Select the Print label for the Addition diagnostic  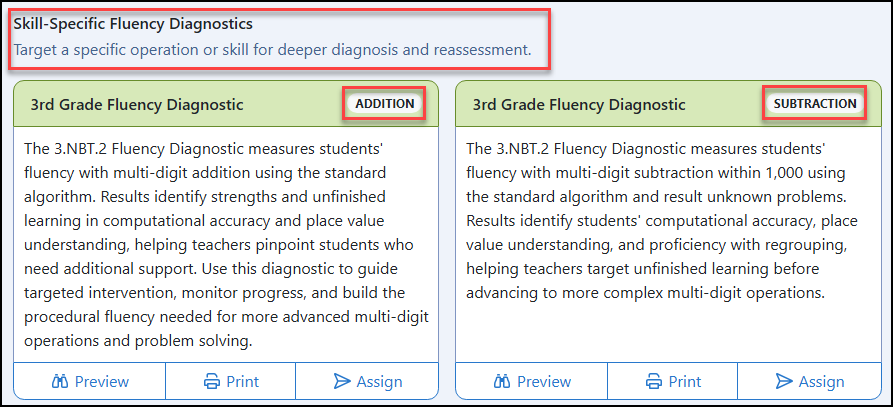(243, 381)
